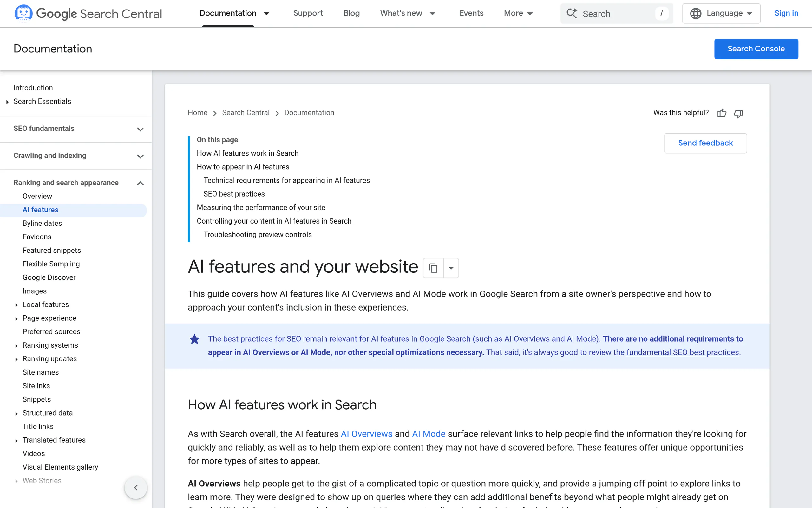This screenshot has height=508, width=812.
Task: Open the Language selector dropdown
Action: [x=721, y=13]
